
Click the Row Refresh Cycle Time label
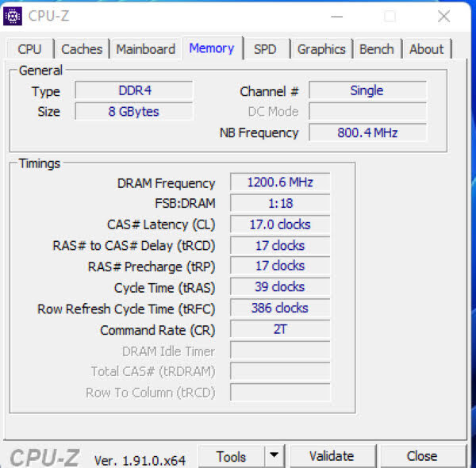126,309
